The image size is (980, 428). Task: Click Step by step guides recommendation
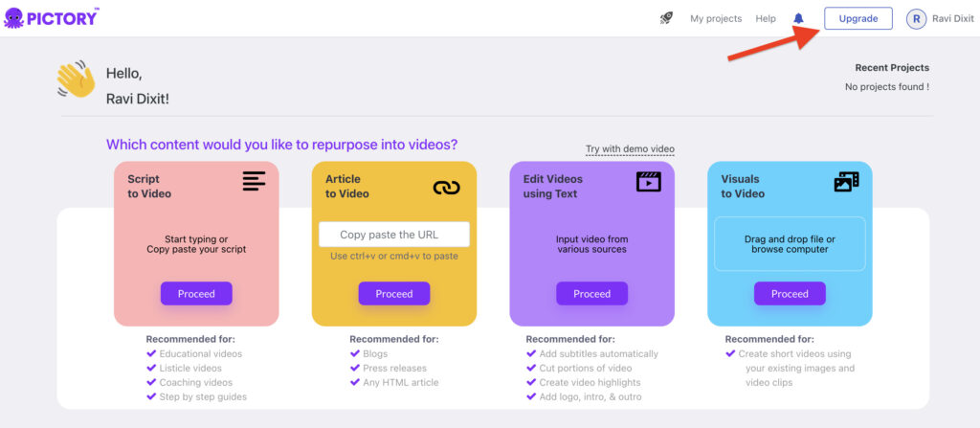click(x=203, y=396)
